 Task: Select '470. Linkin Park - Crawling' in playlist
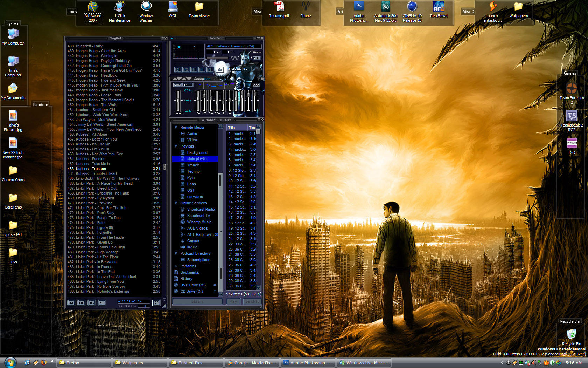(x=114, y=203)
